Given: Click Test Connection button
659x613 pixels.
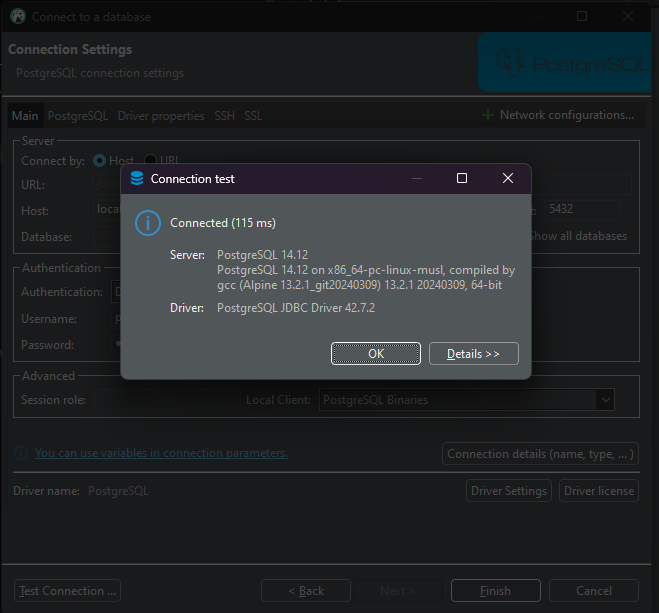Looking at the screenshot, I should (x=67, y=591).
